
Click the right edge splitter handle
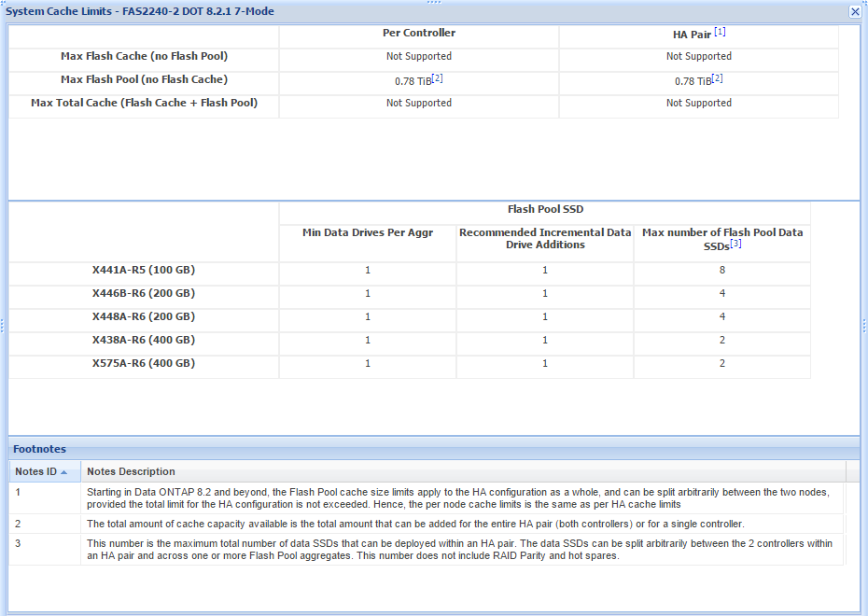864,325
